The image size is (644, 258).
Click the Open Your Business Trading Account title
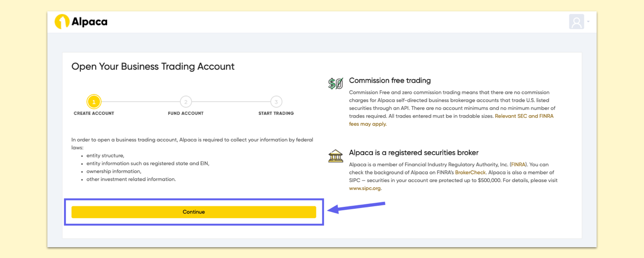coord(153,67)
